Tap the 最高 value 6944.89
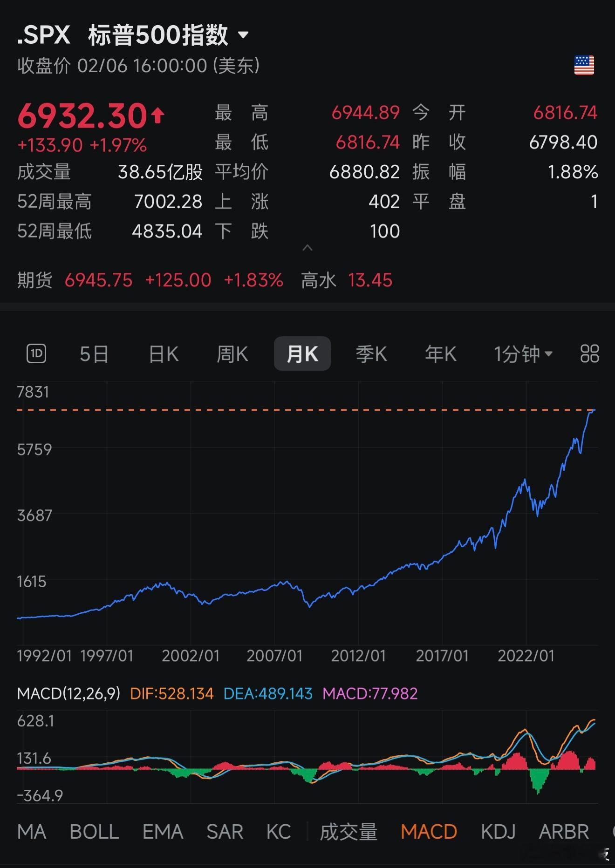 tap(366, 113)
